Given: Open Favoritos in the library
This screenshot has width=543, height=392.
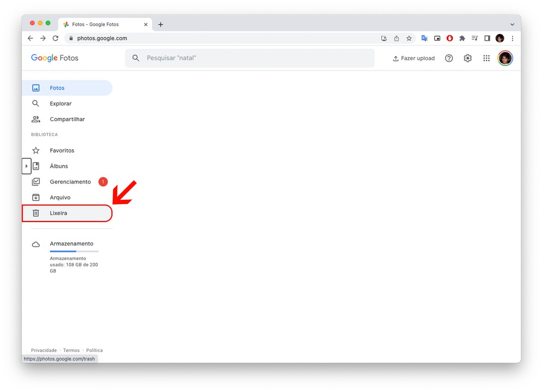Looking at the screenshot, I should click(x=67, y=150).
